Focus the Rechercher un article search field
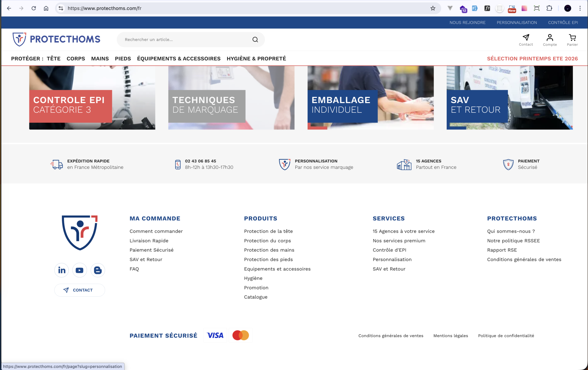This screenshot has height=370, width=588. tap(185, 40)
